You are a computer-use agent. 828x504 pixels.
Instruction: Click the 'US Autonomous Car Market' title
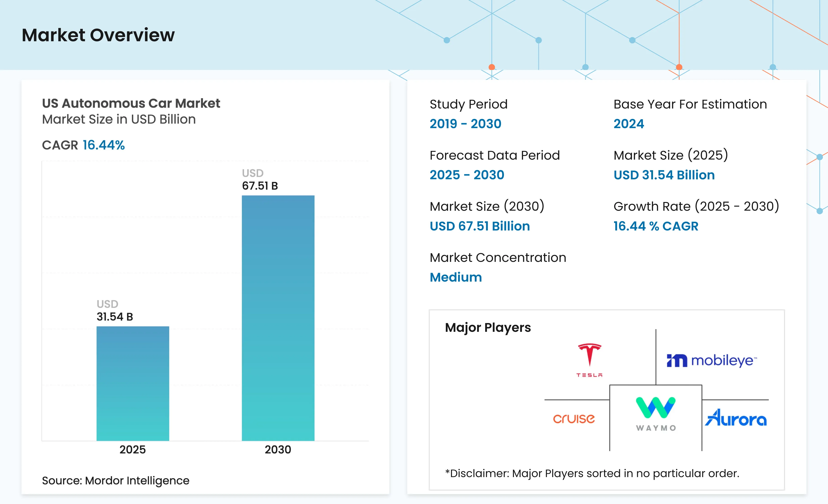point(131,103)
